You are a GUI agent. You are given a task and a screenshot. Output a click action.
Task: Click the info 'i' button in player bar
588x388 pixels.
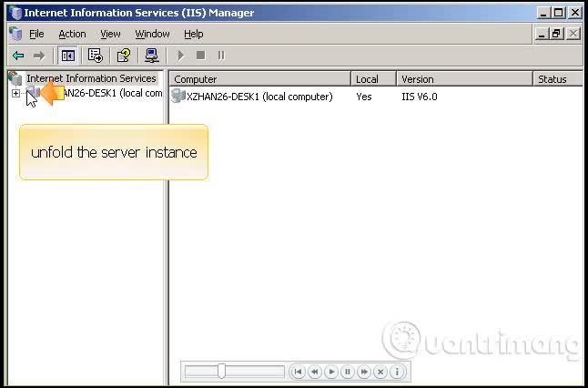[x=397, y=372]
